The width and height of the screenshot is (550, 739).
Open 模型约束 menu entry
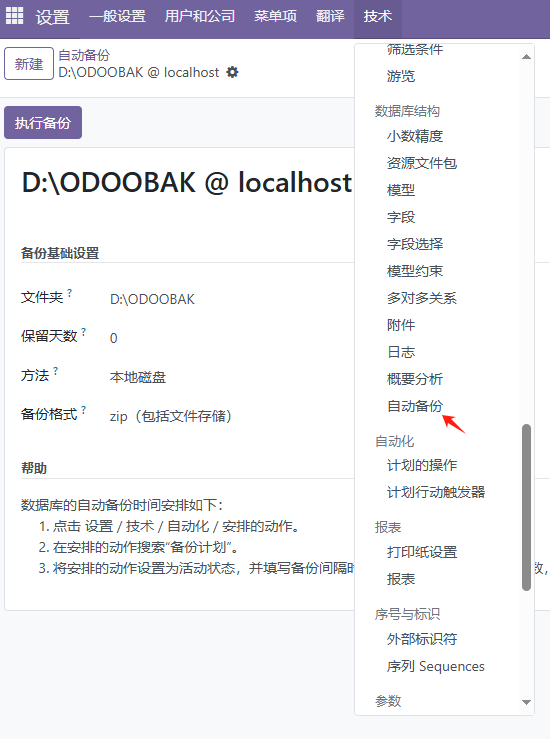(x=415, y=271)
